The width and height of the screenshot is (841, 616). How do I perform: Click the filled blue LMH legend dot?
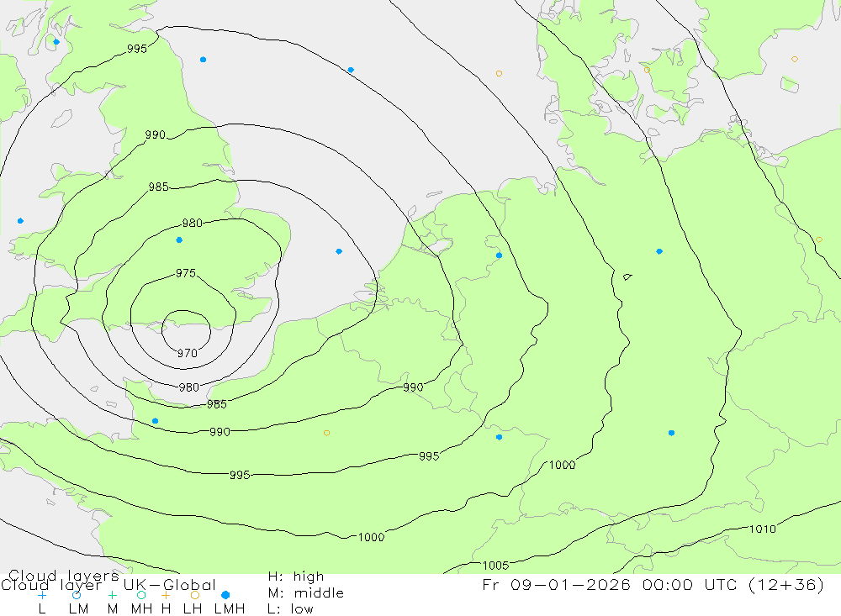click(x=225, y=595)
